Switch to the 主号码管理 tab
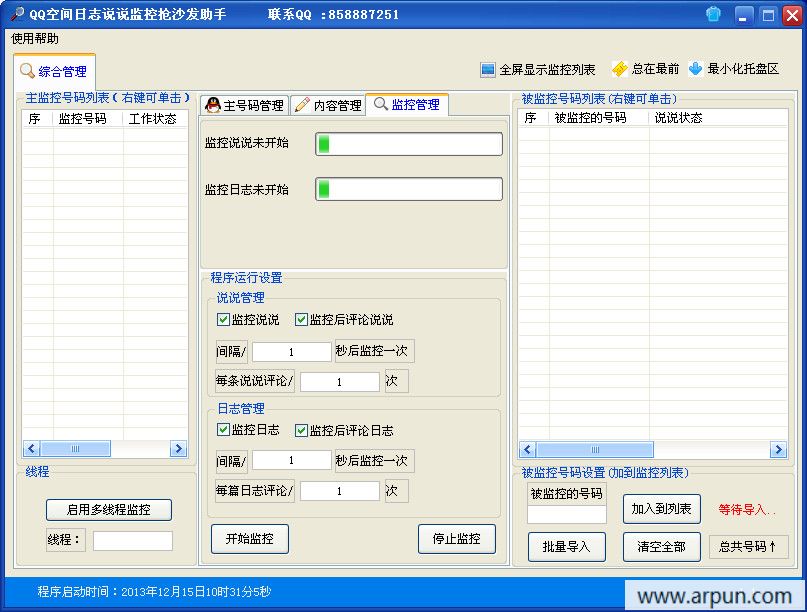 [x=245, y=106]
